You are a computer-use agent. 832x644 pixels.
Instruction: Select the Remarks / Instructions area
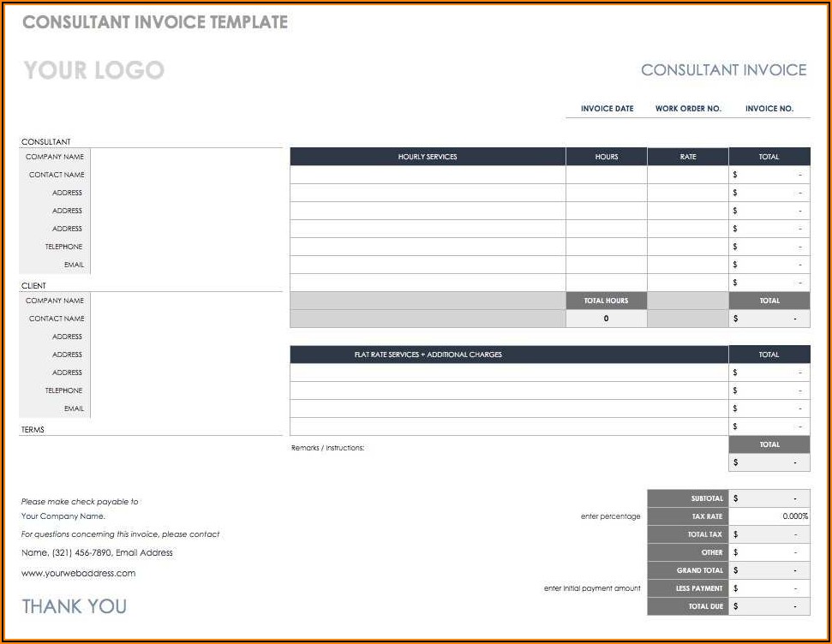coord(328,448)
